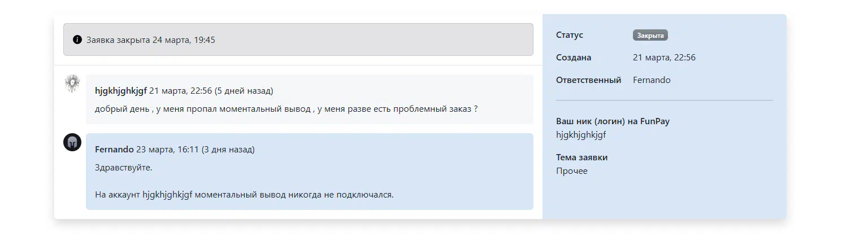Click the user's message about моментальный вывод

pos(286,108)
